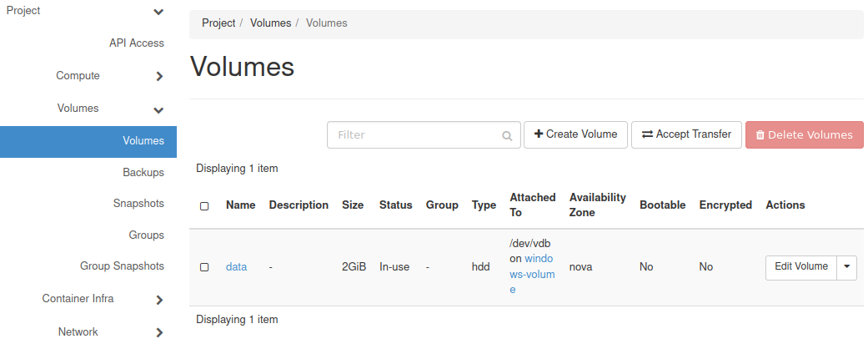Viewport: 868px width, 349px height.
Task: Expand the Network section chevron
Action: click(x=159, y=333)
